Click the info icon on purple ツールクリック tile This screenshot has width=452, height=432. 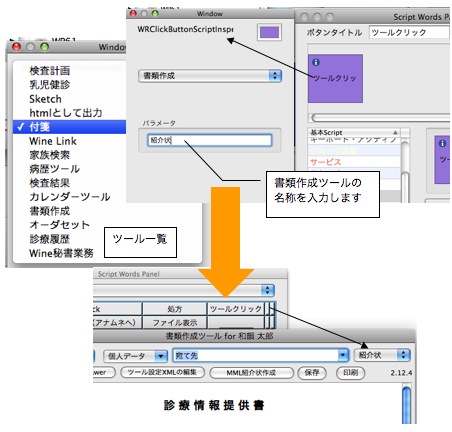pos(316,62)
